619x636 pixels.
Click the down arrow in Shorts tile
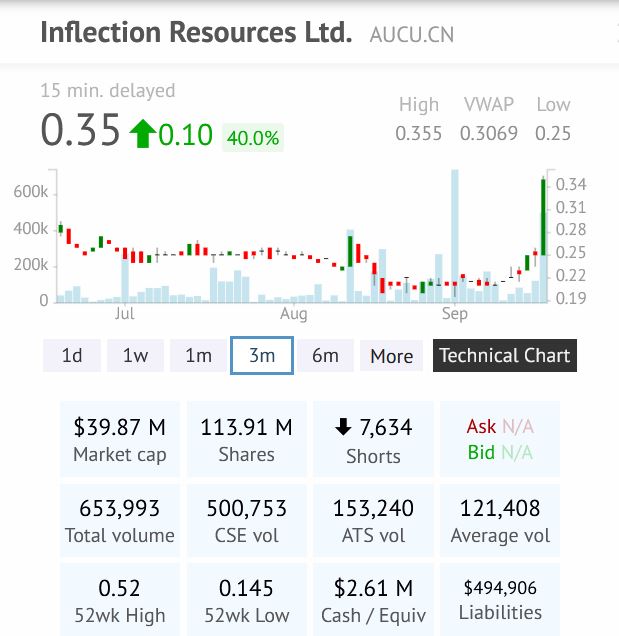[x=343, y=428]
